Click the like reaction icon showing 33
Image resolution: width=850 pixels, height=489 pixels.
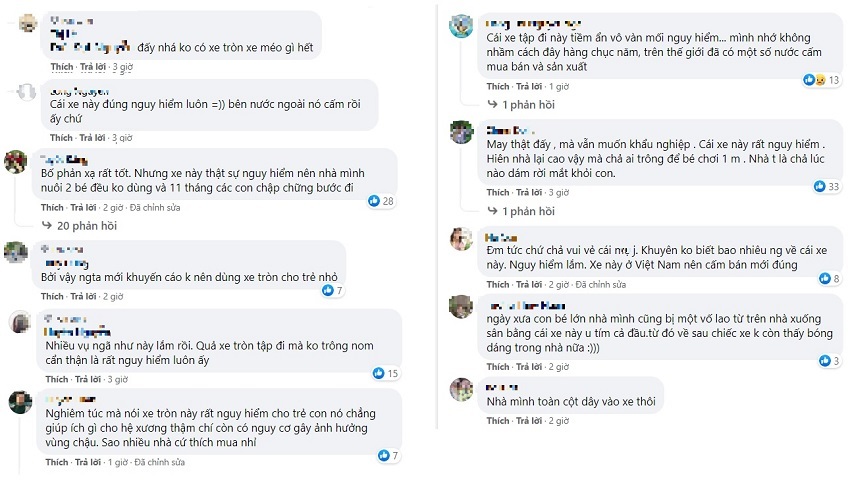[820, 186]
